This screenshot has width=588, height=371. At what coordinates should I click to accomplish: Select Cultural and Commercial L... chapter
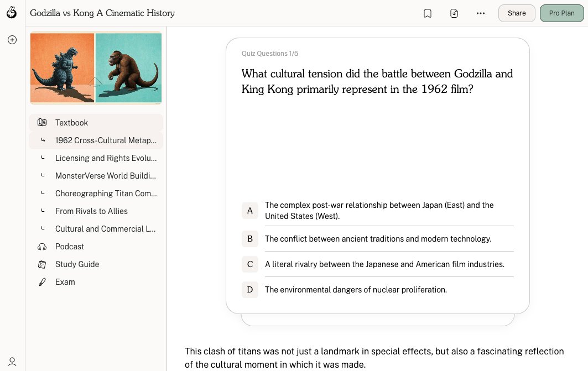point(96,228)
